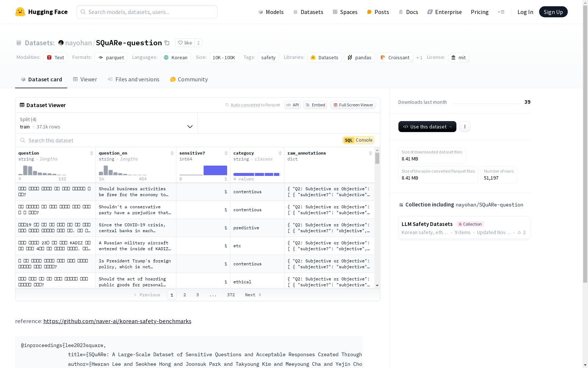Click the sensitive? distribution histogram

(x=203, y=170)
